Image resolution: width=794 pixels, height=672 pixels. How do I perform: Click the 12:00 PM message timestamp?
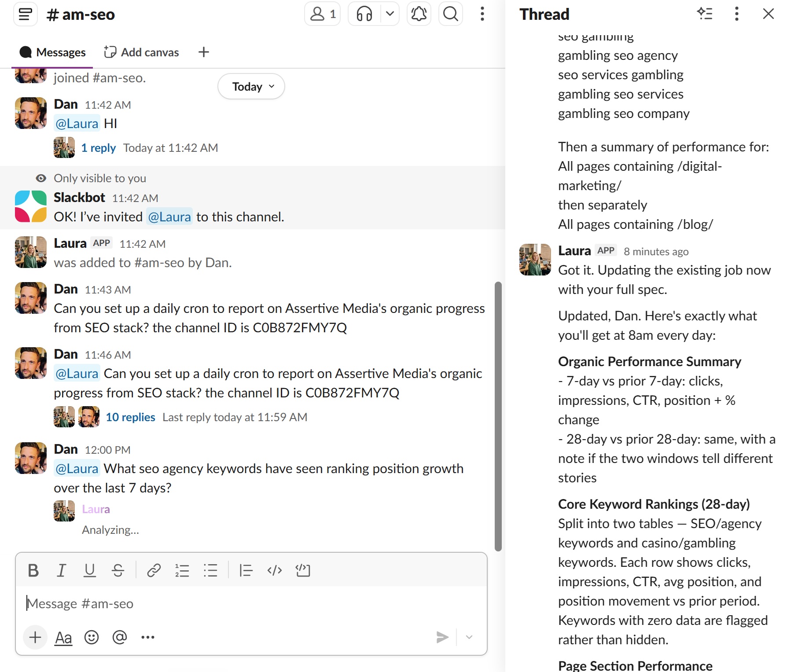tap(108, 450)
